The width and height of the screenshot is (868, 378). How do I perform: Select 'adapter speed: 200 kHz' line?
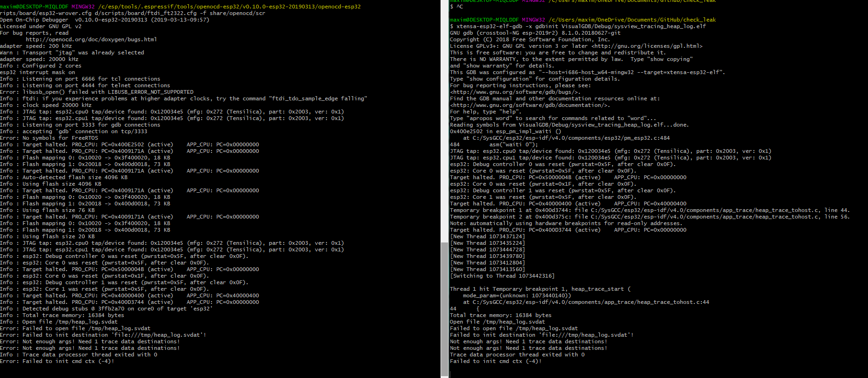tap(36, 46)
